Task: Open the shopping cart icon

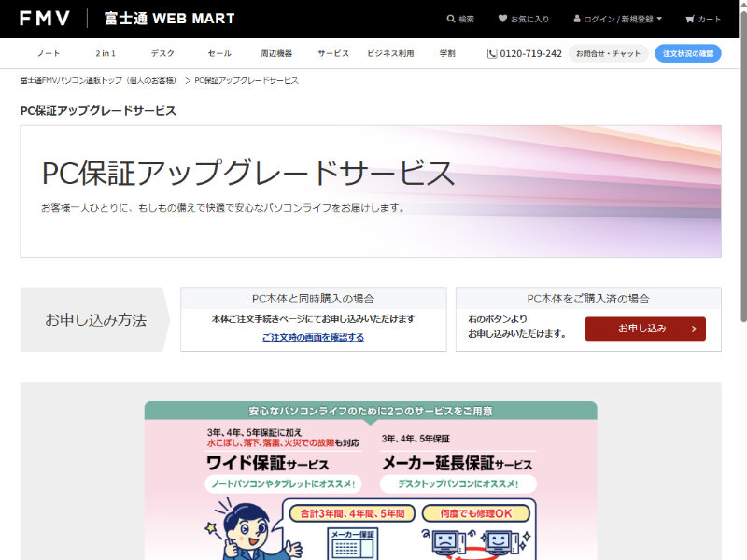Action: 690,19
